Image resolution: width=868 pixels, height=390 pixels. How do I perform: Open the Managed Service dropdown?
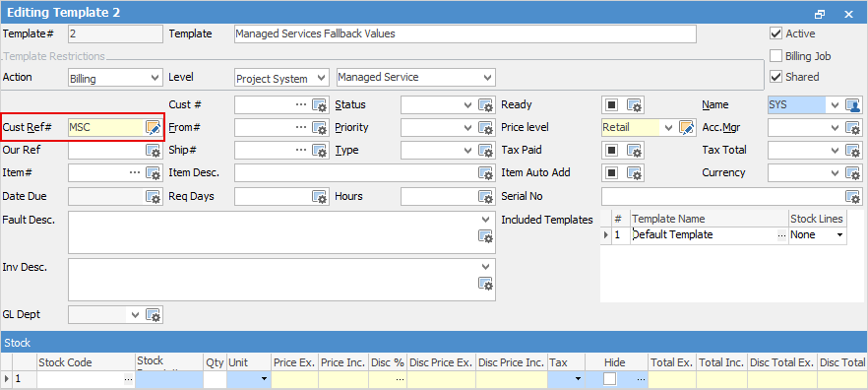487,77
